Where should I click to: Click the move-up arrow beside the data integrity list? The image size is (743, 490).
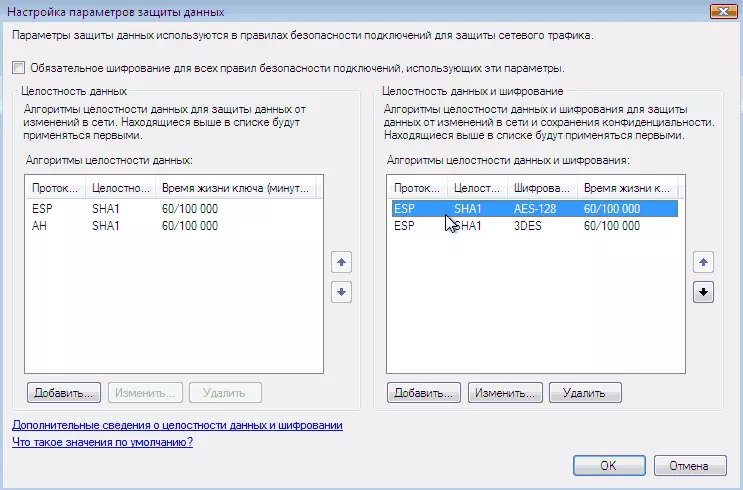[x=341, y=262]
